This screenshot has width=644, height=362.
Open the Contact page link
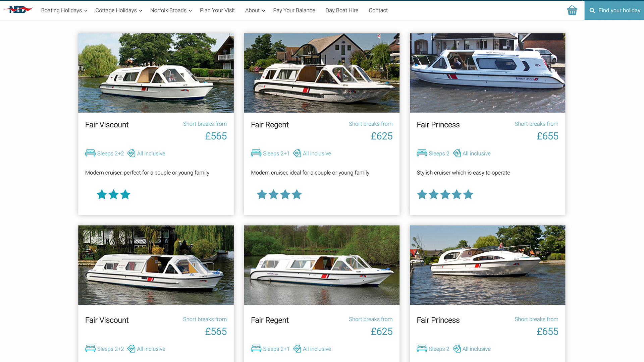click(x=378, y=10)
